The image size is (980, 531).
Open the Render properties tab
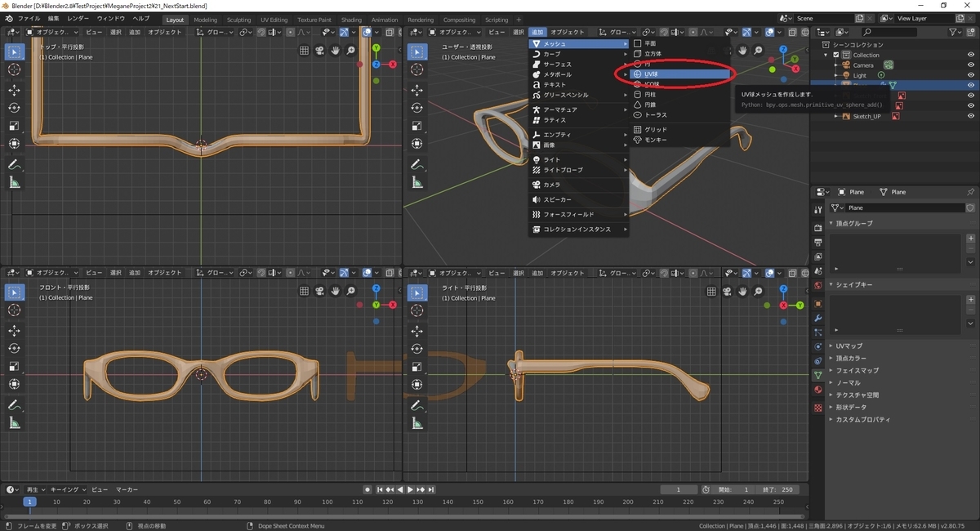point(818,228)
